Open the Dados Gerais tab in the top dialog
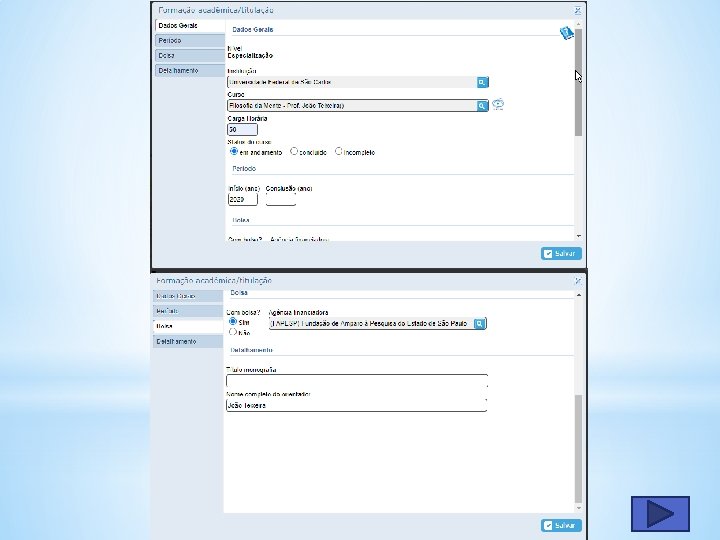This screenshot has width=720, height=540. (190, 26)
